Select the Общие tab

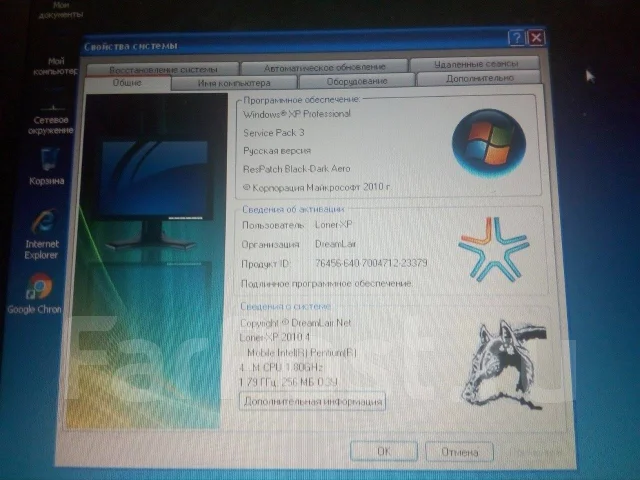127,83
